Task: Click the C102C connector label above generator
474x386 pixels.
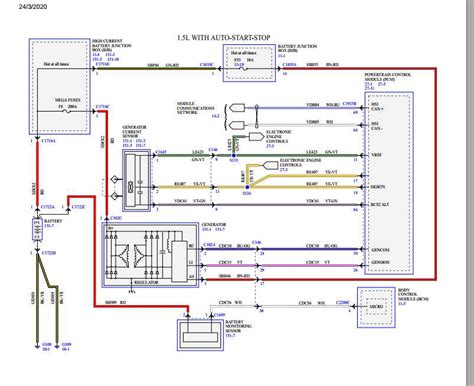Action: [x=116, y=218]
